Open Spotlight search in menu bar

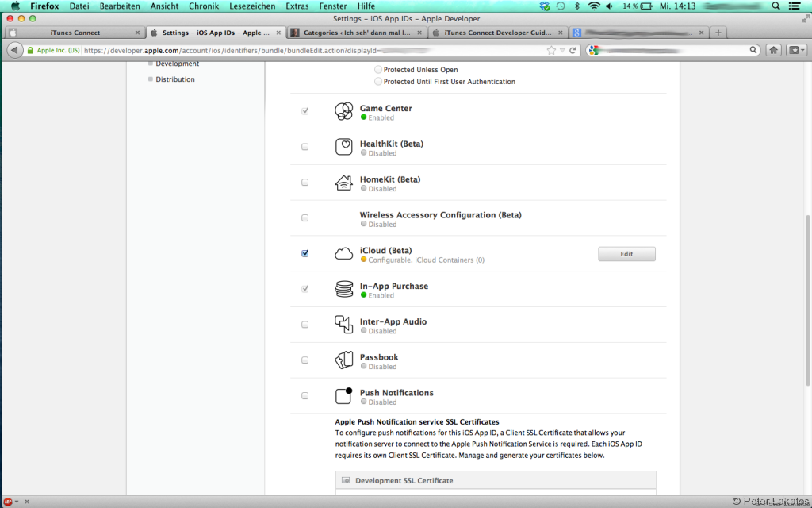(776, 6)
